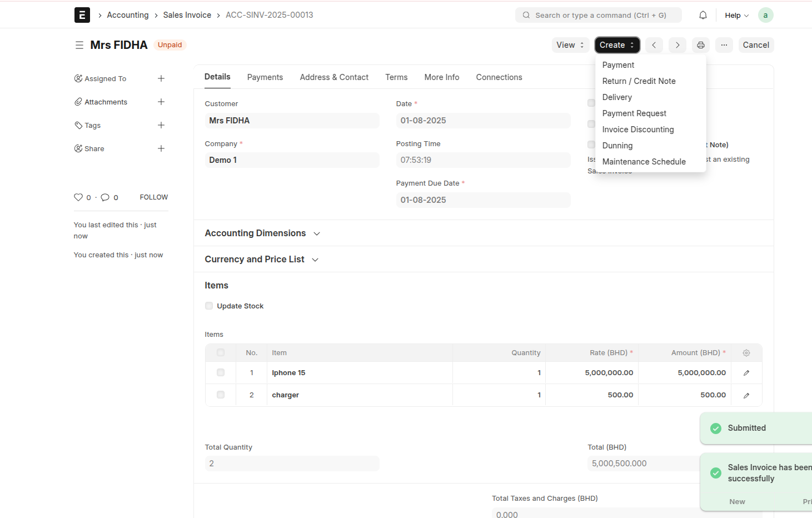Edit the Iphone 15 row pencil icon
Screen dimensions: 812x518
pos(746,373)
